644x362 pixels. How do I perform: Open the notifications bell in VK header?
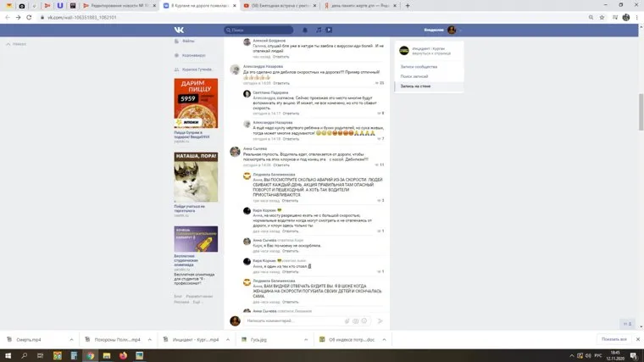coord(305,30)
